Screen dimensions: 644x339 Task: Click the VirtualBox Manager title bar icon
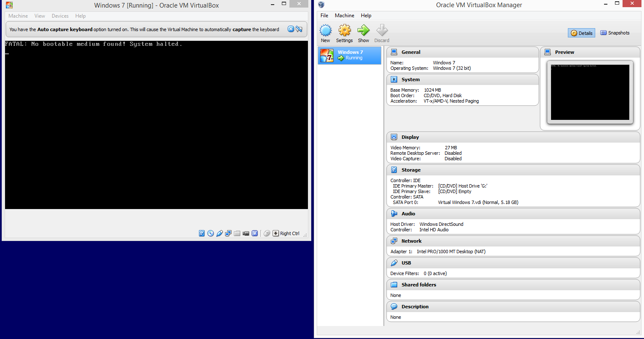[x=321, y=5]
